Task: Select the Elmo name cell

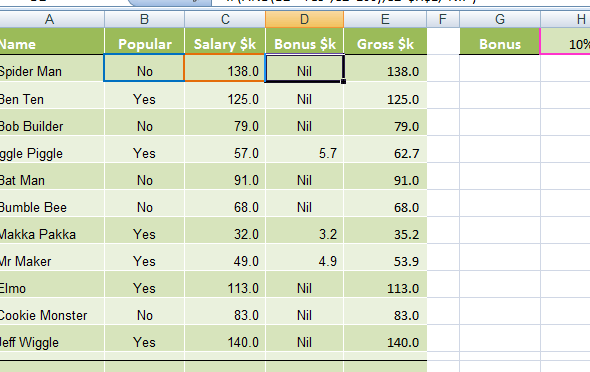Action: click(x=52, y=285)
